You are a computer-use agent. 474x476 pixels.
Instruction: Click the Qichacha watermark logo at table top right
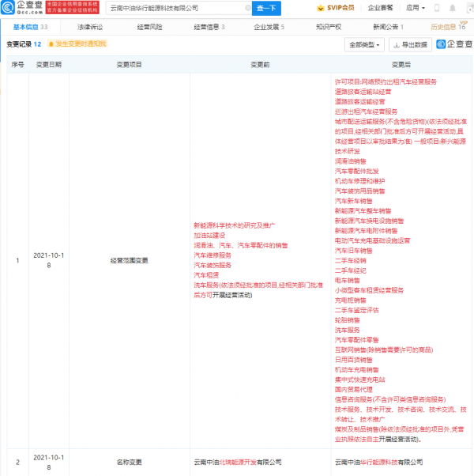pos(454,44)
